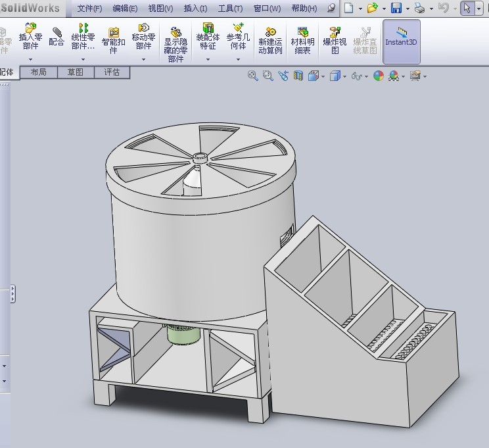Click 材料明细表 bill of materials
The width and height of the screenshot is (489, 448).
coord(302,41)
